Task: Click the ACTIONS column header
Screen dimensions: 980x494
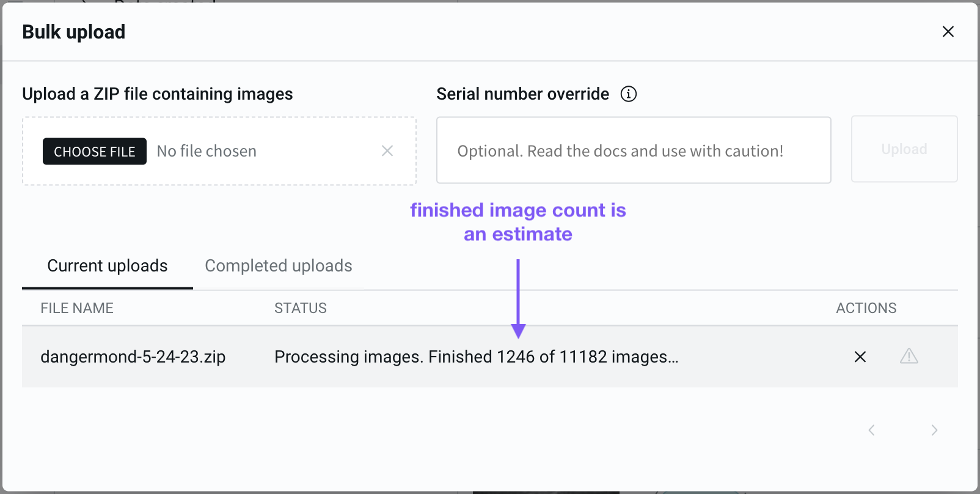Action: [866, 308]
